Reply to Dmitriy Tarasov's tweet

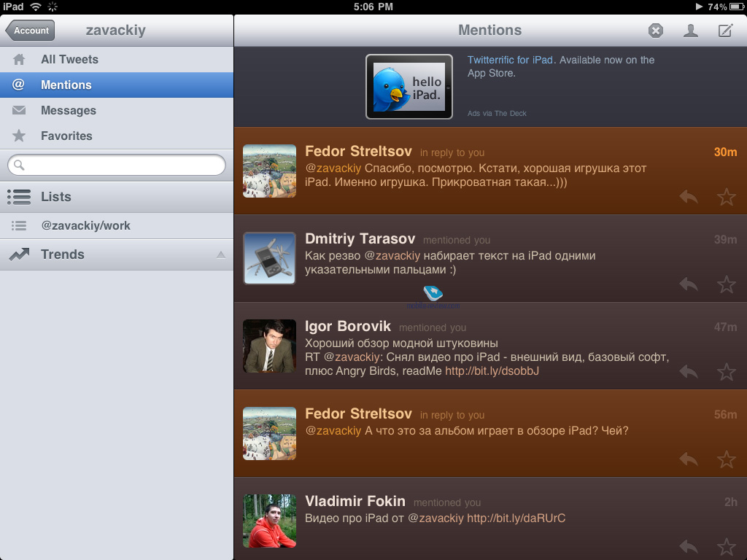(x=689, y=284)
